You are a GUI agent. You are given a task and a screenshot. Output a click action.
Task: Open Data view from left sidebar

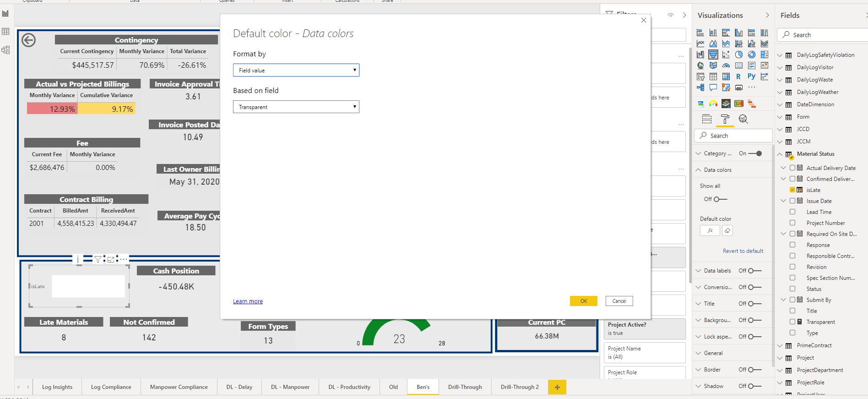pos(5,32)
